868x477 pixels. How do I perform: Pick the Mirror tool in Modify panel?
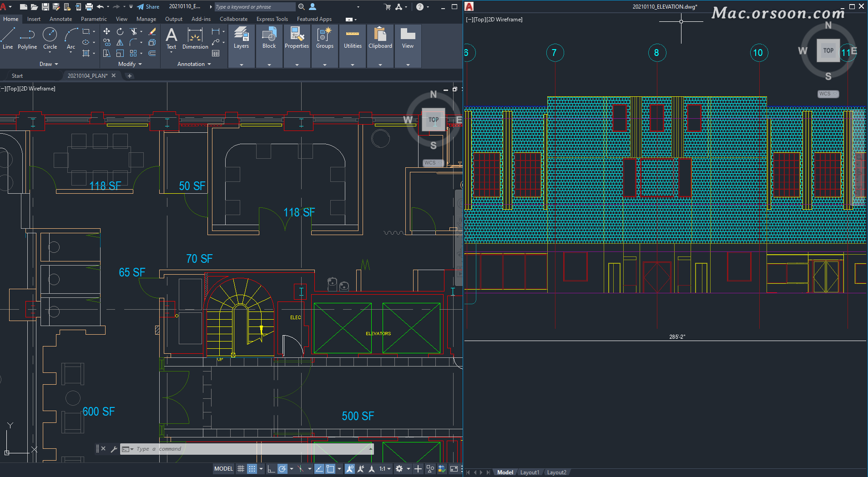coord(120,42)
